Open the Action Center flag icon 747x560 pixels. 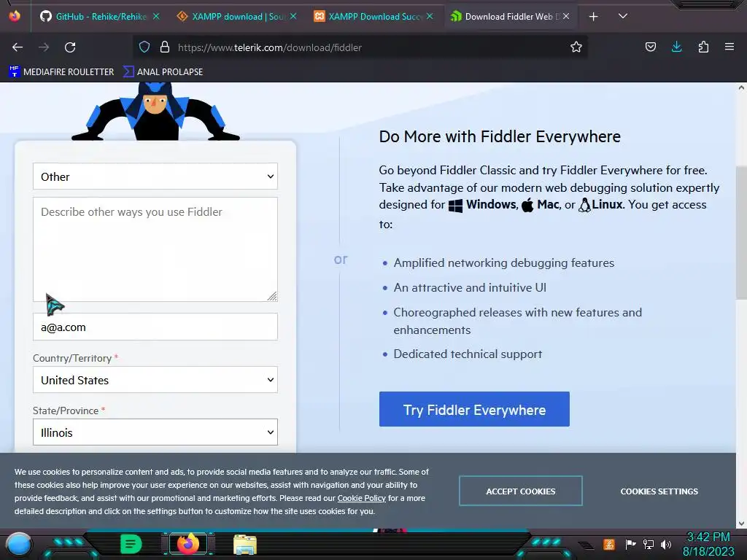tap(630, 544)
